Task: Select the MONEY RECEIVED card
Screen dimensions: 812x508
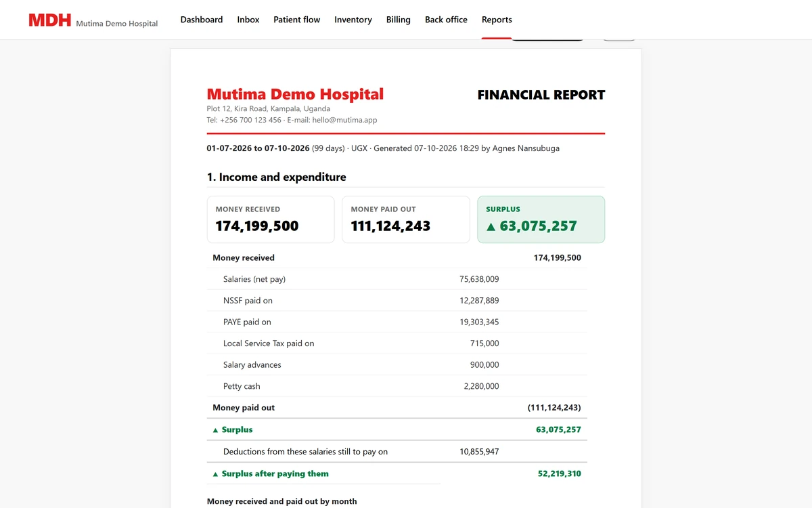Action: click(x=271, y=219)
